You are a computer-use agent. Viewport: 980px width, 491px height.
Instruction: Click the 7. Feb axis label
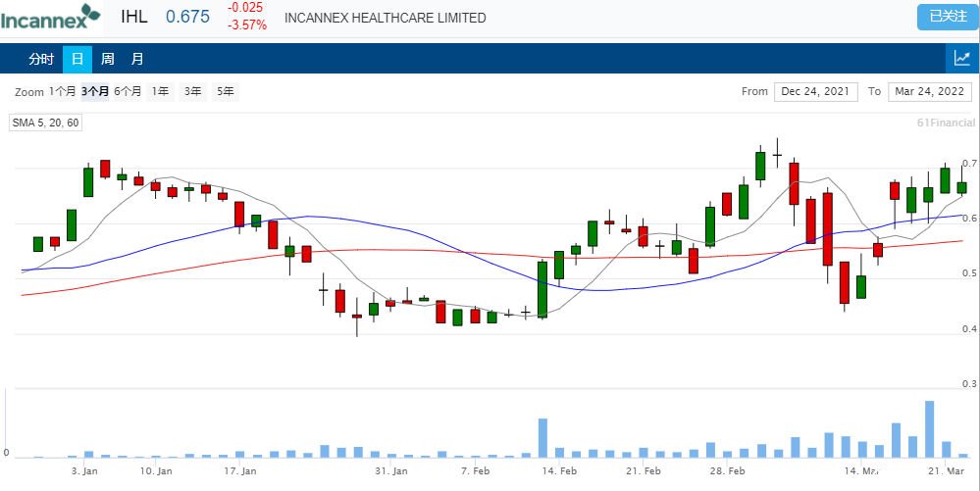[475, 471]
